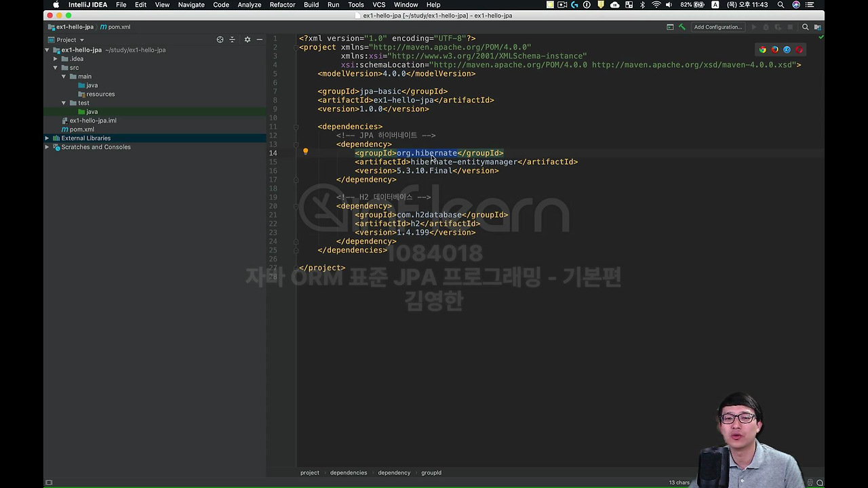The image size is (868, 488).
Task: Select pom.xml file in Project tree
Action: pyautogui.click(x=82, y=129)
